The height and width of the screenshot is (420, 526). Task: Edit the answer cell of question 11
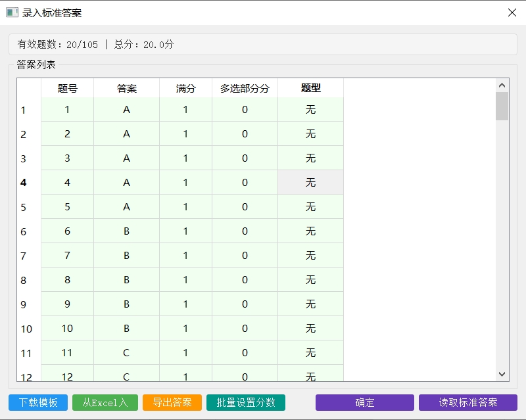(x=126, y=352)
